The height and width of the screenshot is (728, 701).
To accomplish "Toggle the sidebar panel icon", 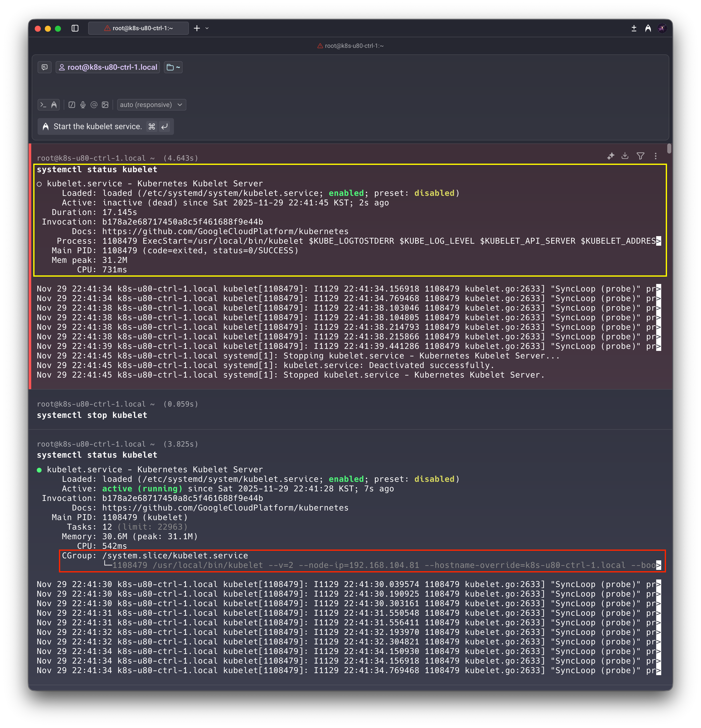I will point(75,28).
